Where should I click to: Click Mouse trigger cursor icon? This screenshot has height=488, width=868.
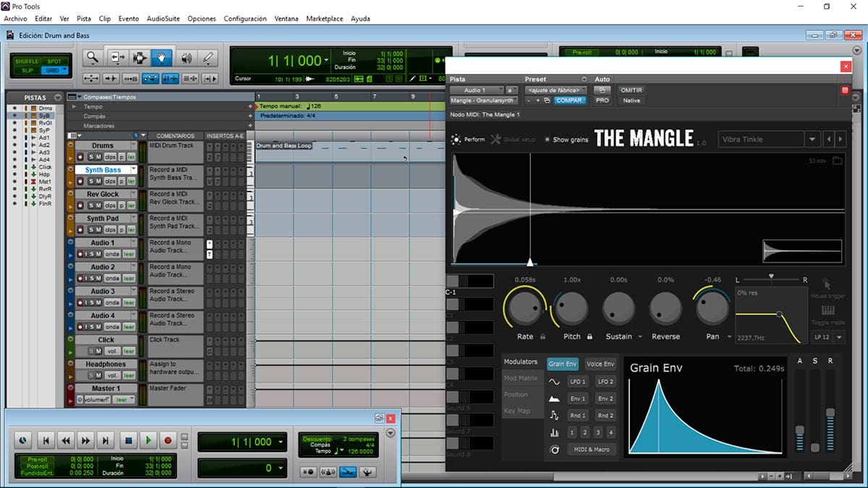point(826,284)
